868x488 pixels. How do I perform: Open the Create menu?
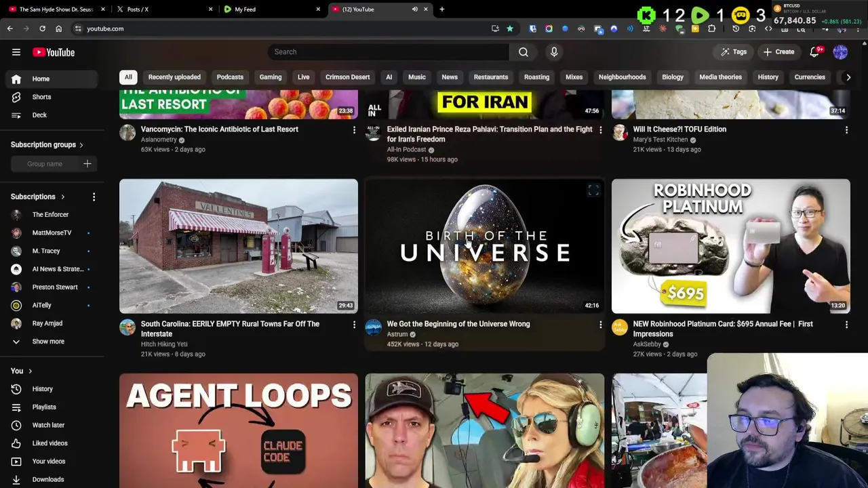click(x=778, y=52)
